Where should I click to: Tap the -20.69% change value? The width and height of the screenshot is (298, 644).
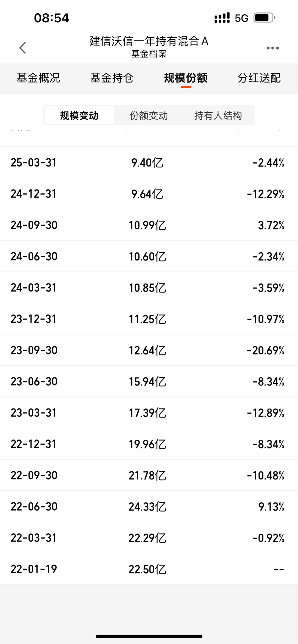(266, 351)
